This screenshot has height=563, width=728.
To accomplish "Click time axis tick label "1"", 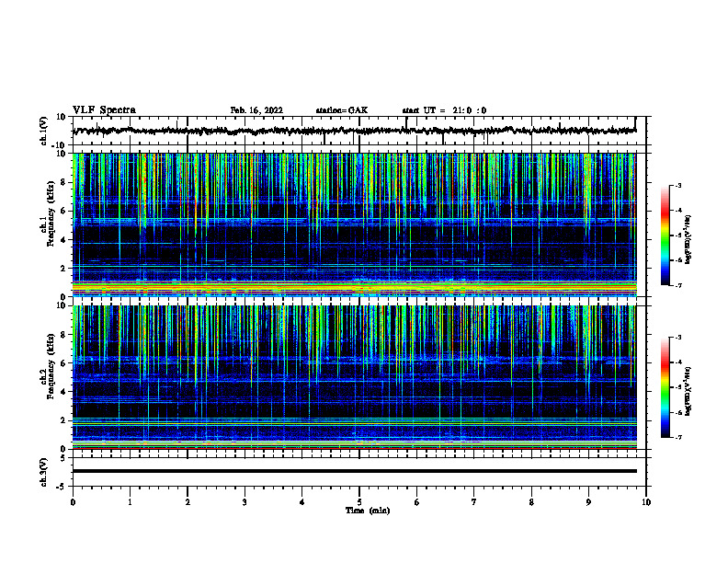I will pyautogui.click(x=130, y=502).
